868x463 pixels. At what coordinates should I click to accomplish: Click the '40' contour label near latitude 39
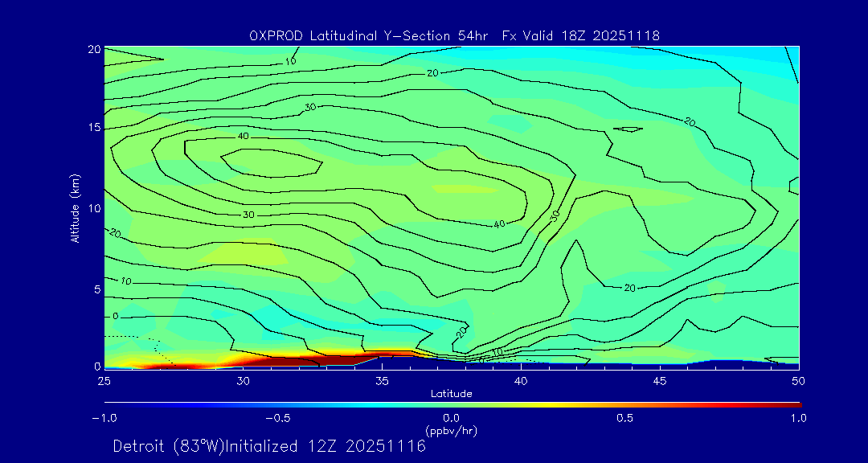[x=500, y=224]
